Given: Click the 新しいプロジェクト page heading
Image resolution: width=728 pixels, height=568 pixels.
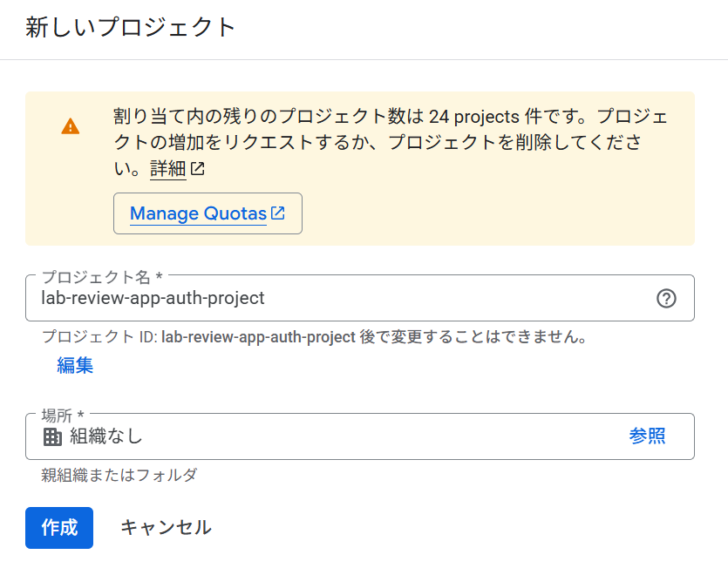Looking at the screenshot, I should (x=131, y=27).
